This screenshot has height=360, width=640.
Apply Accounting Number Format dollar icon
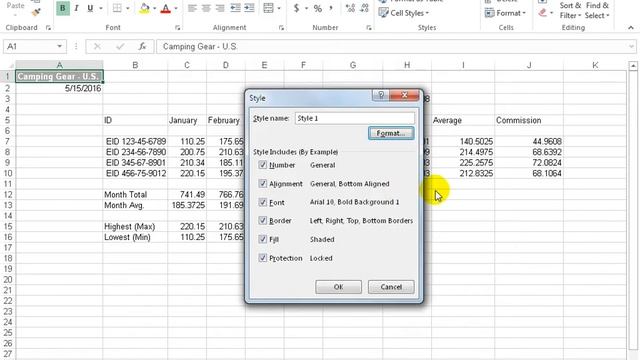pyautogui.click(x=296, y=8)
